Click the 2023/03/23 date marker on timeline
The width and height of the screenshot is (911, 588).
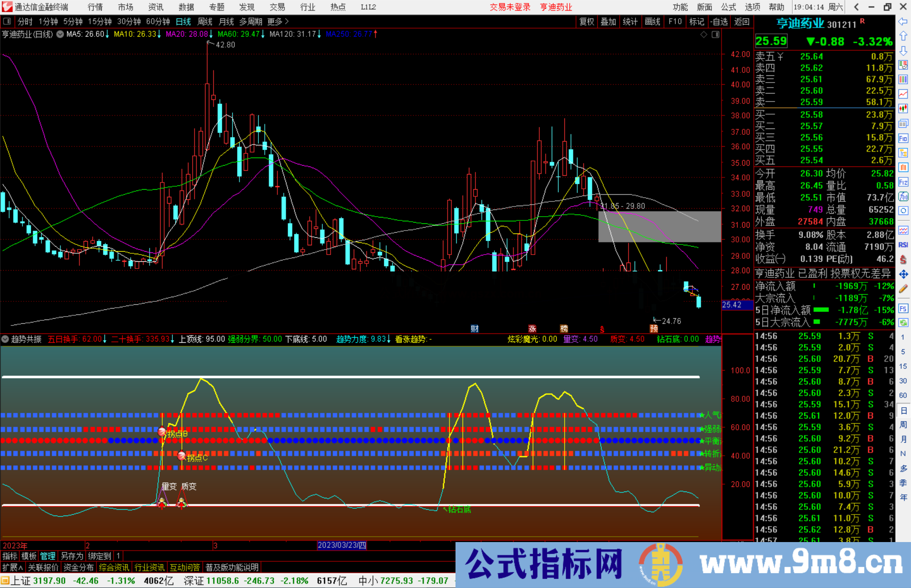click(342, 545)
